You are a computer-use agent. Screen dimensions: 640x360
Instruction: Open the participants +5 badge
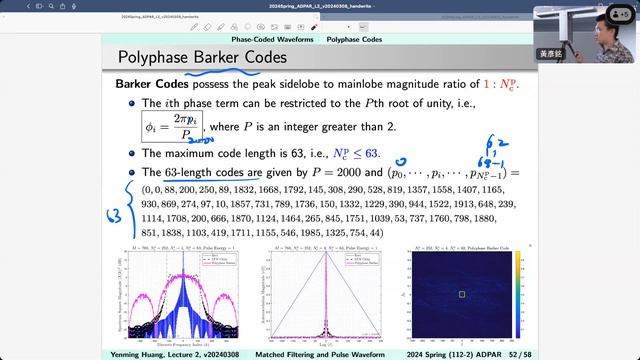[x=621, y=14]
